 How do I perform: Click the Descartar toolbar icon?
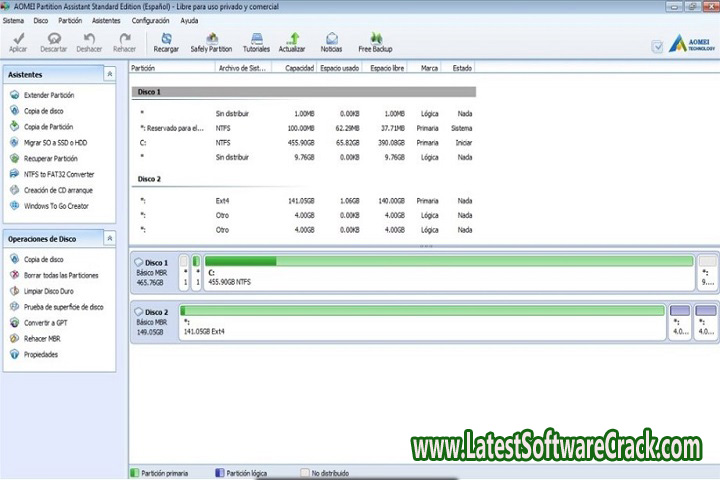pos(54,38)
